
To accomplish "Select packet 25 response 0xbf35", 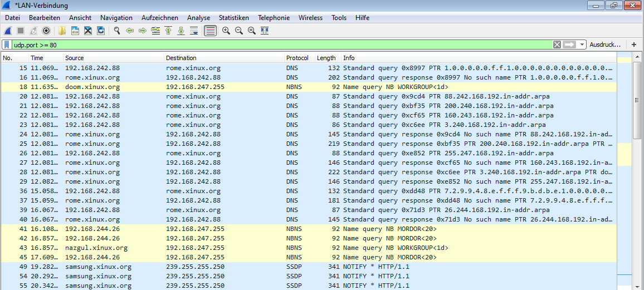I will (309, 144).
